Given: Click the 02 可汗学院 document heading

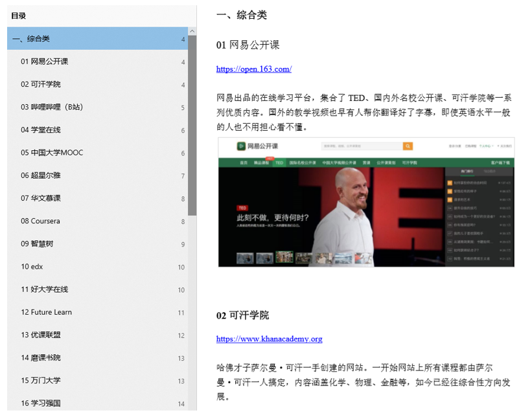Looking at the screenshot, I should click(x=242, y=315).
